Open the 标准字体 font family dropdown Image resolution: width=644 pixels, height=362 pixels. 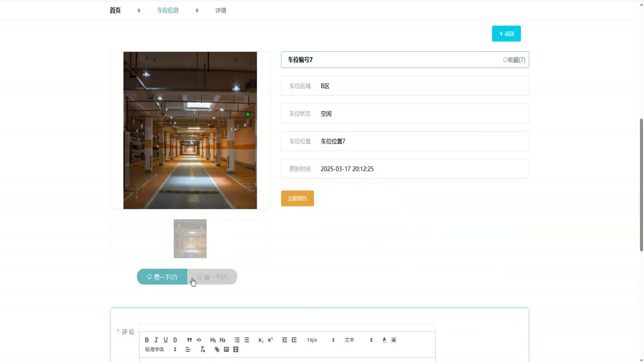(161, 349)
